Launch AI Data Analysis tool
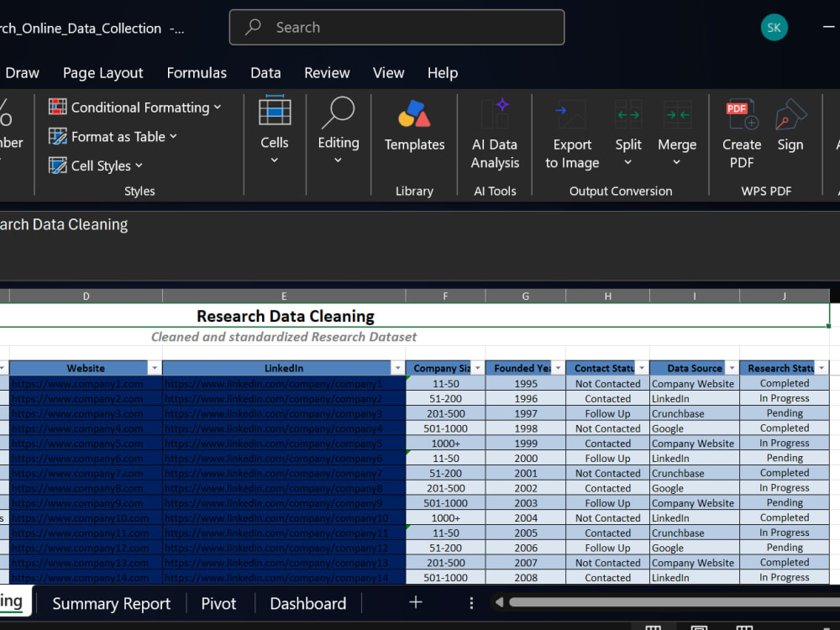Viewport: 840px width, 630px height. [495, 134]
